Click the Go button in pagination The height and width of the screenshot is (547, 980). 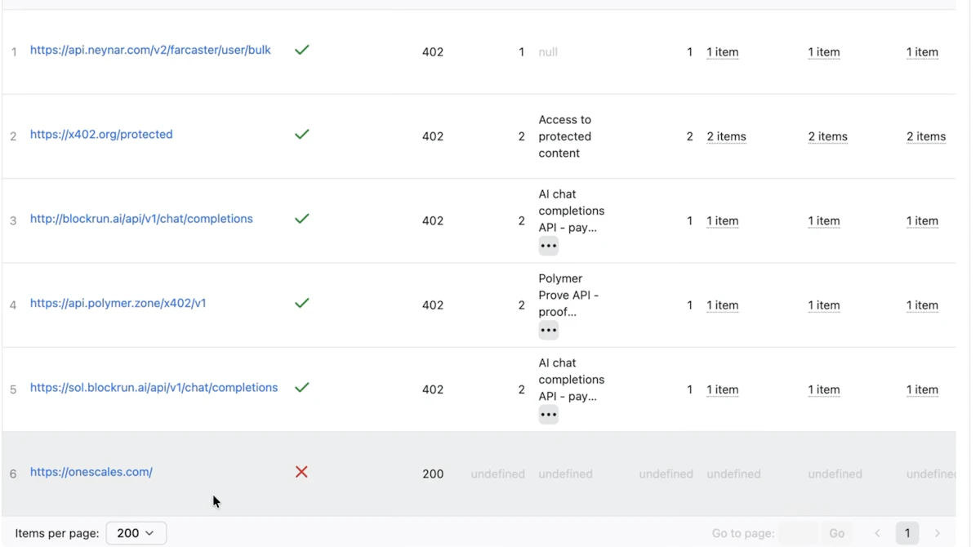(837, 533)
